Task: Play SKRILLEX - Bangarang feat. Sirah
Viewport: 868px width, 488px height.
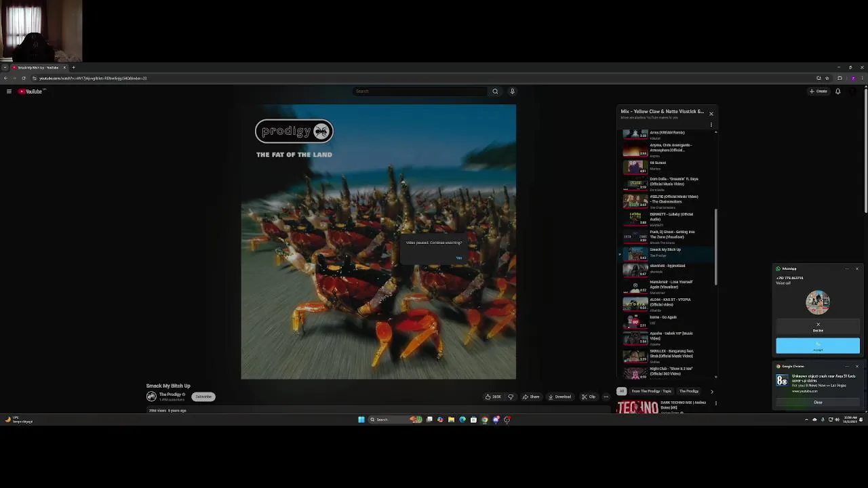Action: click(x=667, y=356)
